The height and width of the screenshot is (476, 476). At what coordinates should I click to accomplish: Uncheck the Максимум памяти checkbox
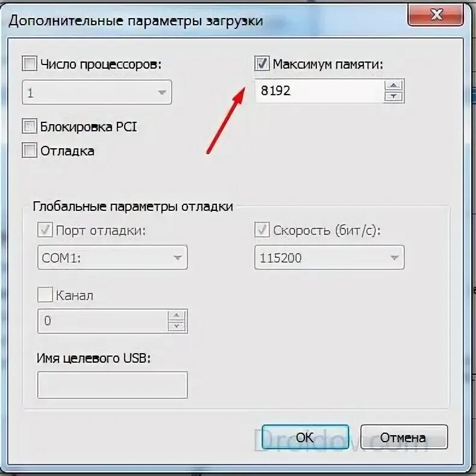tap(261, 63)
